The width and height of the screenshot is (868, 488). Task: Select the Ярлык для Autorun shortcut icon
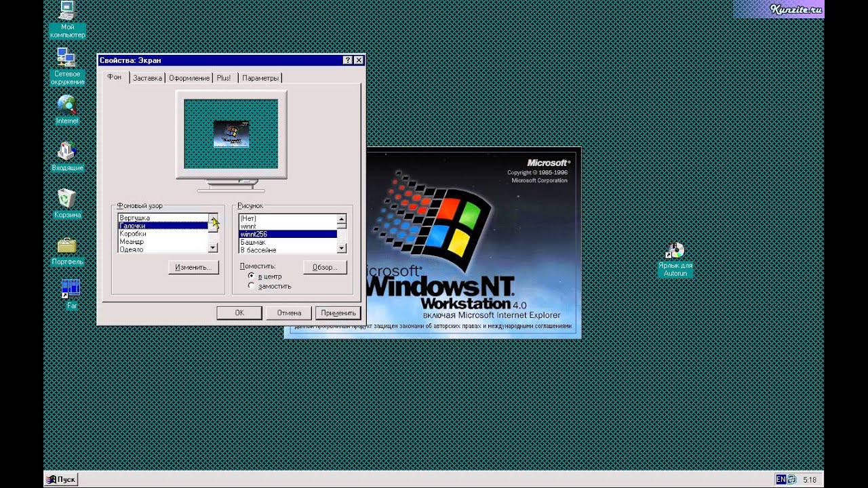pyautogui.click(x=675, y=260)
